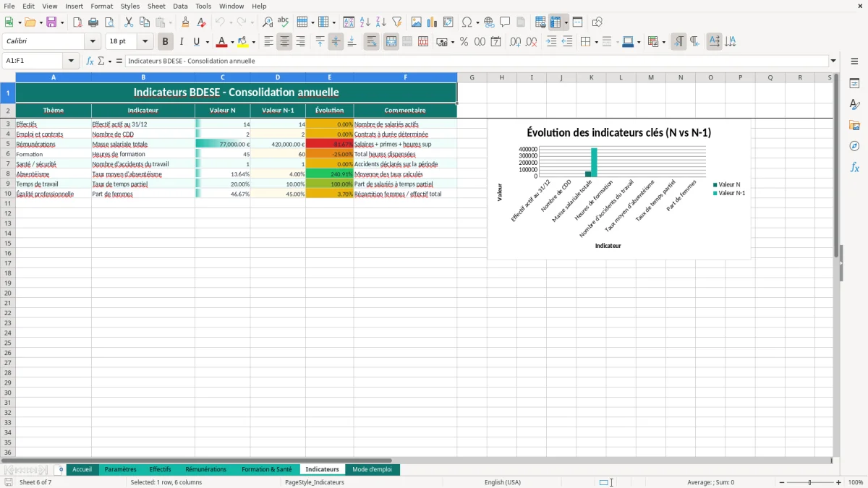Open Find and Replace
This screenshot has height=488, width=868.
tap(268, 22)
